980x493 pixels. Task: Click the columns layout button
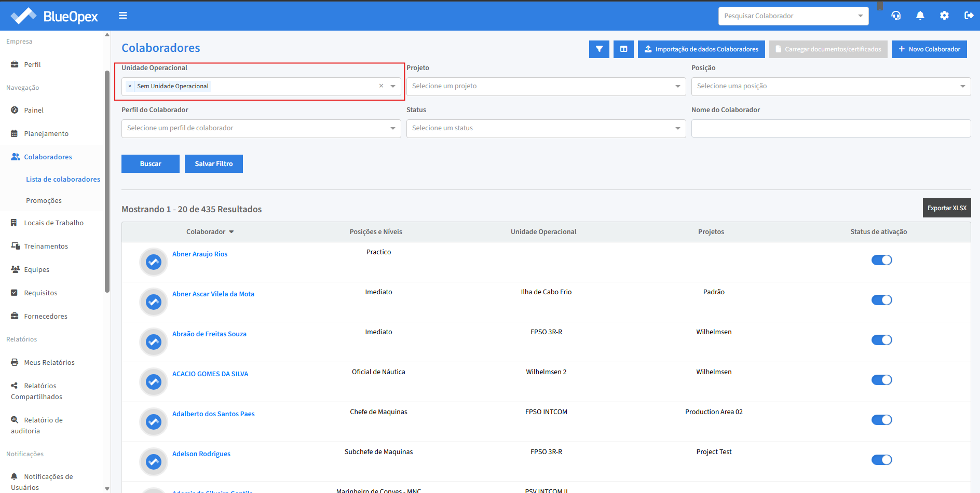[623, 49]
